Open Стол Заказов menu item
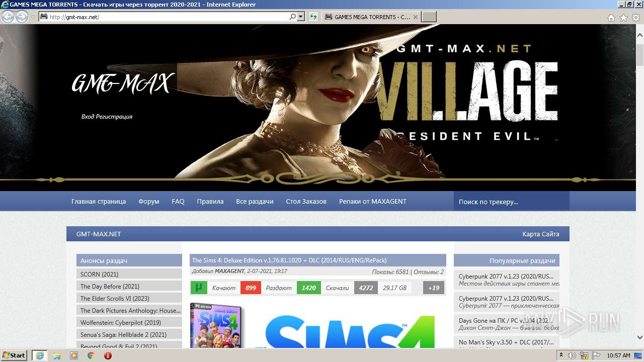The image size is (644, 362). [306, 201]
